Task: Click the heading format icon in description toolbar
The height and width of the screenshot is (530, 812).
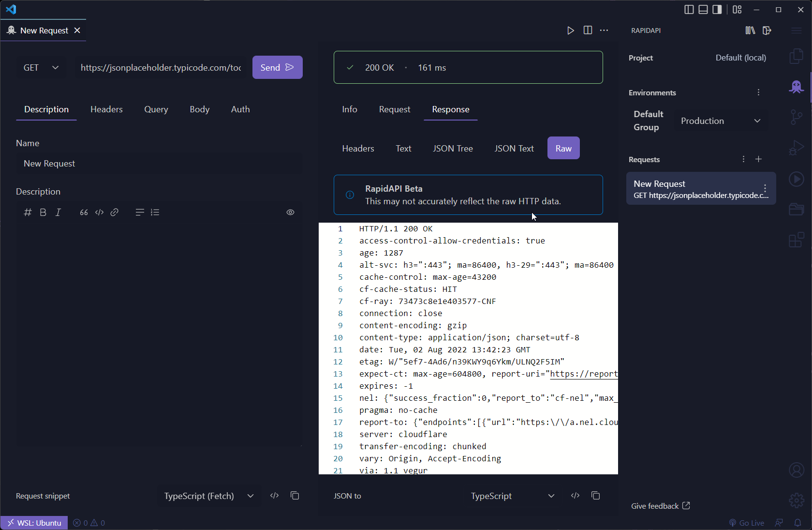Action: click(x=28, y=212)
